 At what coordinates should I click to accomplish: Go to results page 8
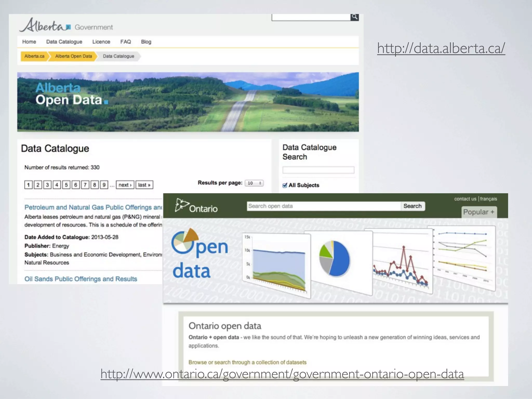[x=95, y=185]
